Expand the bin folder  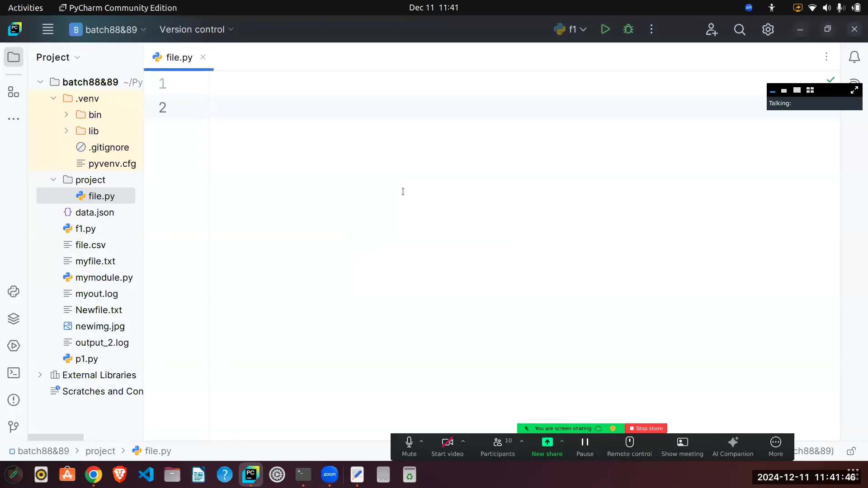(67, 114)
